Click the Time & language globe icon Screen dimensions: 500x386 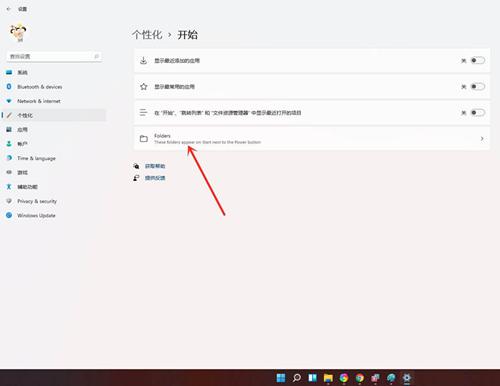(x=9, y=158)
